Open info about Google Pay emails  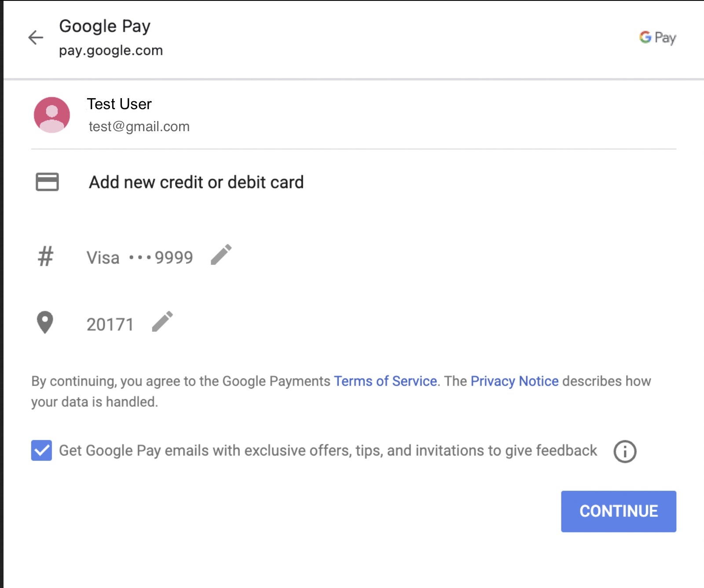pos(625,451)
